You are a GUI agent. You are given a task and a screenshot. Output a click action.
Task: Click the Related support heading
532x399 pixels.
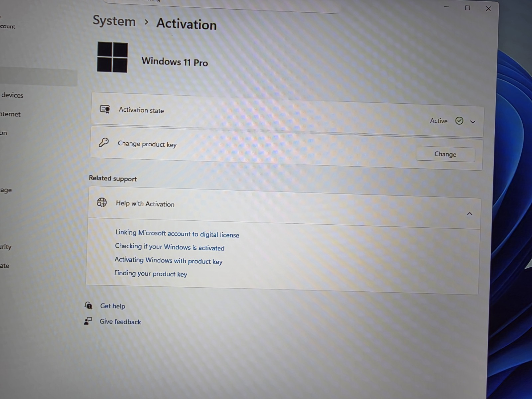pyautogui.click(x=113, y=179)
